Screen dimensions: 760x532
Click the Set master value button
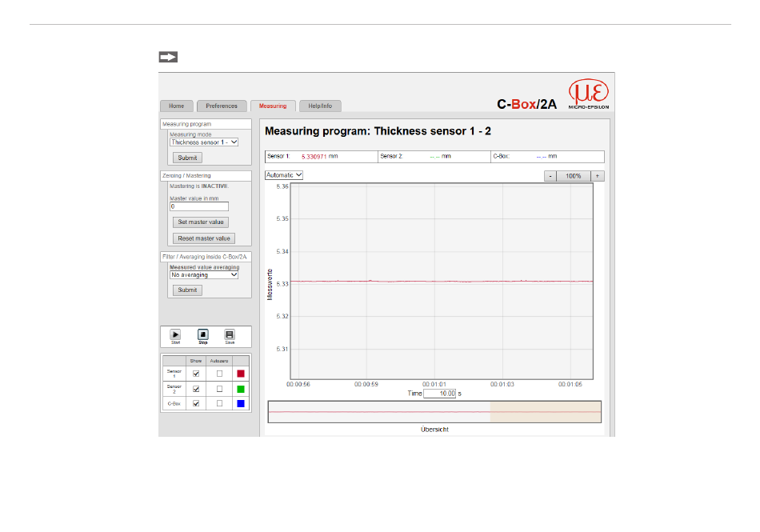(x=201, y=222)
